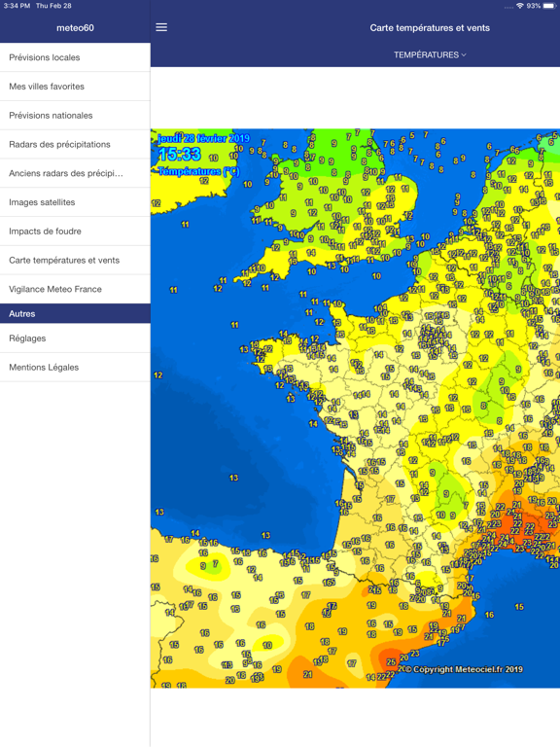Tap the battery icon in status bar
Image resolution: width=560 pixels, height=747 pixels.
point(549,6)
